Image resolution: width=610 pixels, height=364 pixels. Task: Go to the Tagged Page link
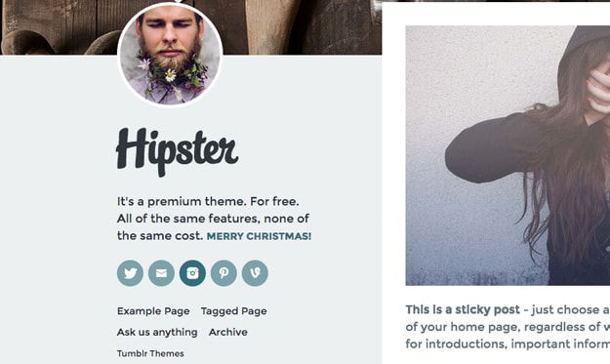tap(234, 311)
